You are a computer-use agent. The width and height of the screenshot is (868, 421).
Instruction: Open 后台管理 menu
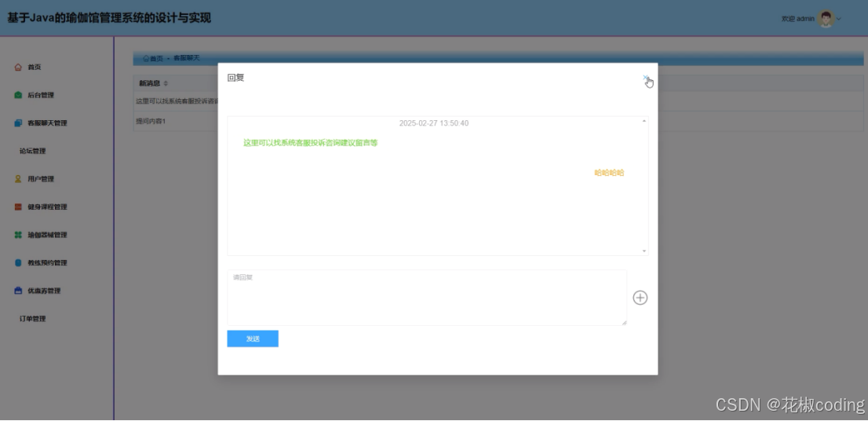pyautogui.click(x=41, y=95)
